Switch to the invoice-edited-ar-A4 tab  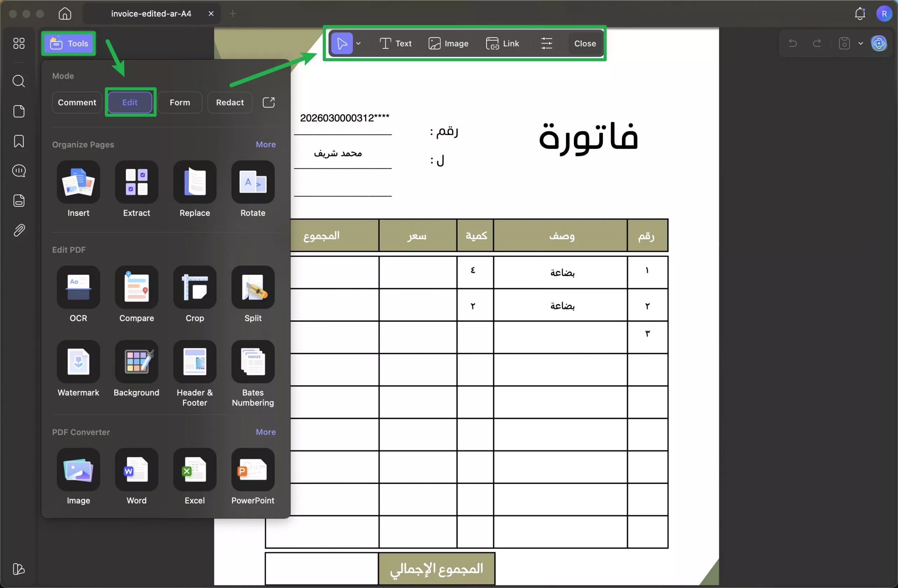[x=150, y=13]
